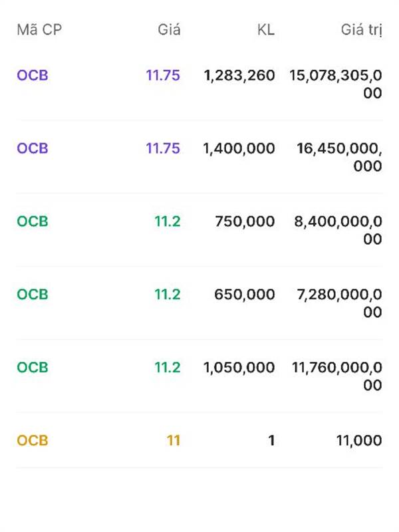This screenshot has height=532, width=399.
Task: Select the volume cell 1,050,000
Action: 239,368
